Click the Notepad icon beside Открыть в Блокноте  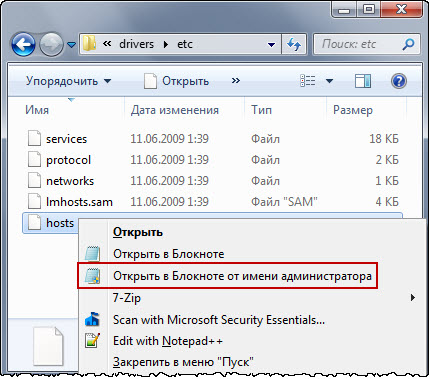point(92,254)
